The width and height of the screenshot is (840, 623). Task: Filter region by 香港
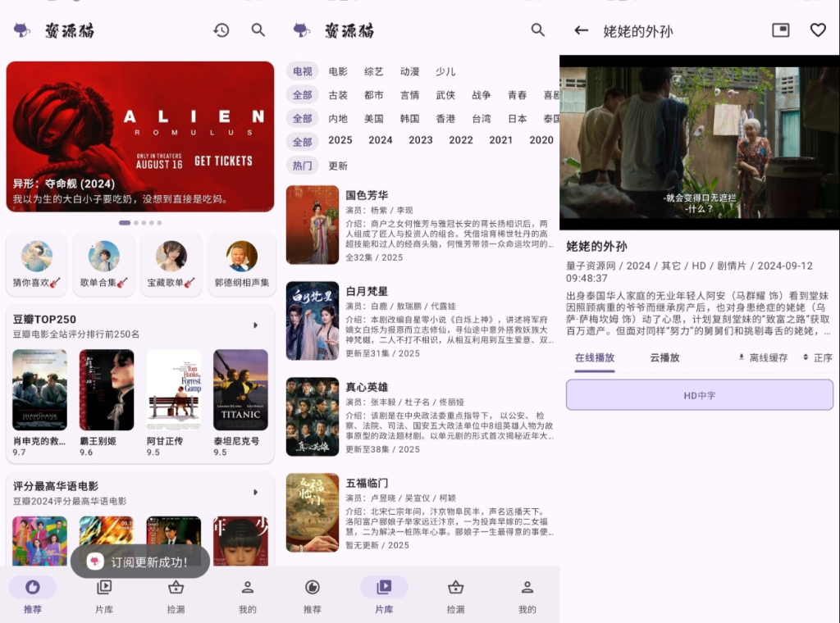[445, 118]
